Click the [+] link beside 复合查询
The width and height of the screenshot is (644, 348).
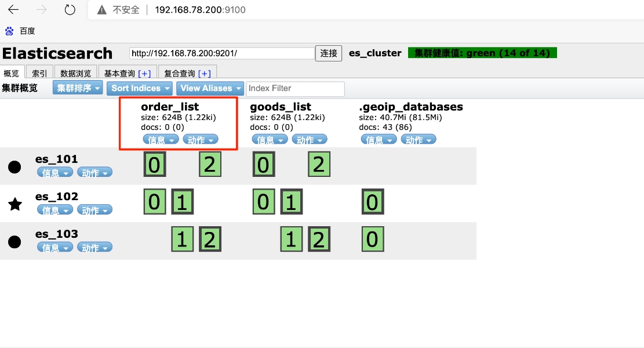[204, 73]
